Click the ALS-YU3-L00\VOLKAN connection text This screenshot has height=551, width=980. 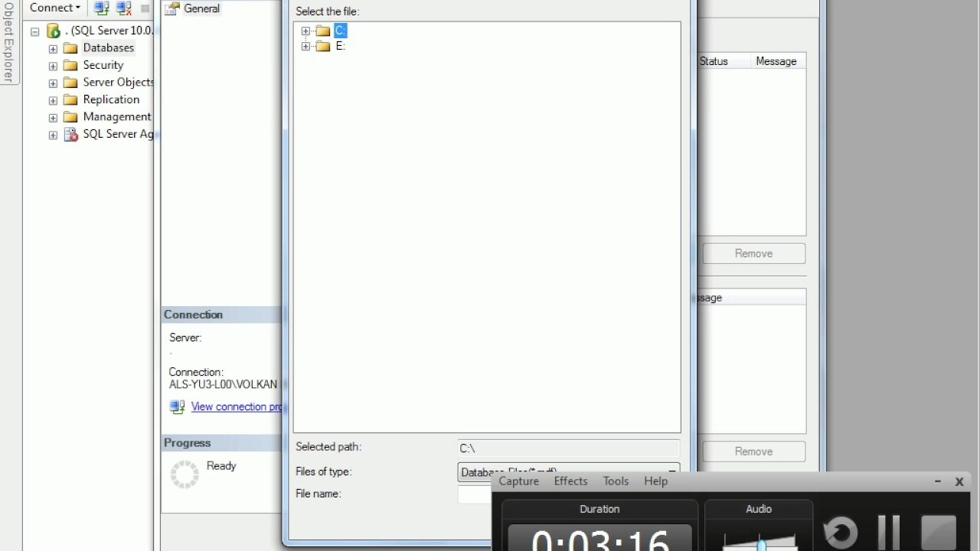point(223,384)
